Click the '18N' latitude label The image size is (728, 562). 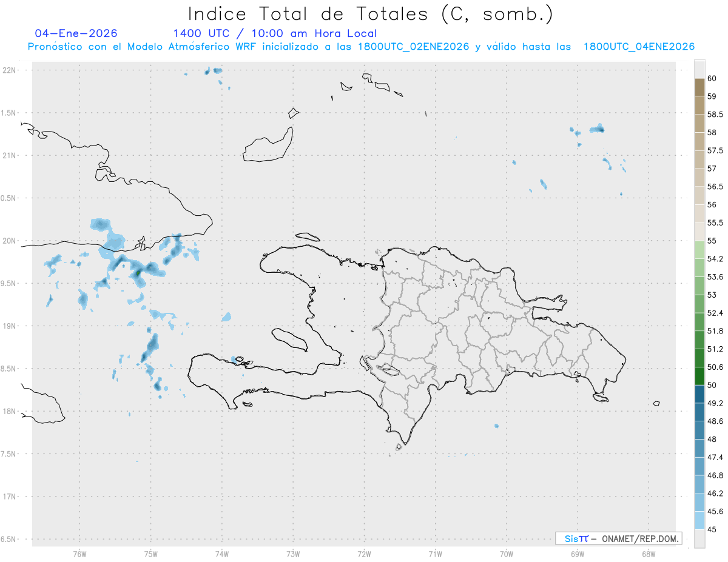10,411
